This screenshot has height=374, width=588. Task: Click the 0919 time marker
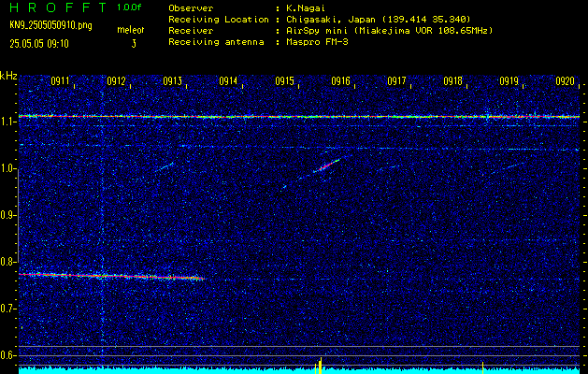coord(509,80)
